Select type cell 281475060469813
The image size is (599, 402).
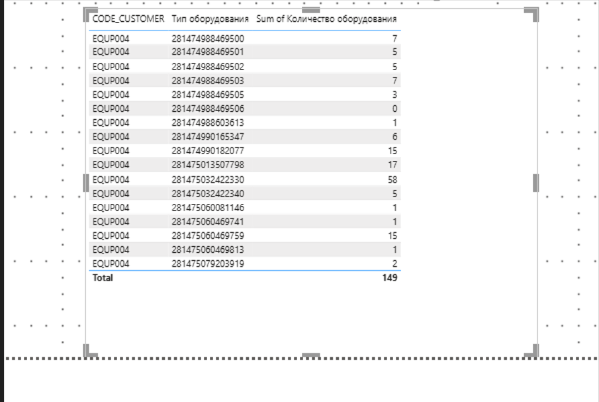[208, 250]
